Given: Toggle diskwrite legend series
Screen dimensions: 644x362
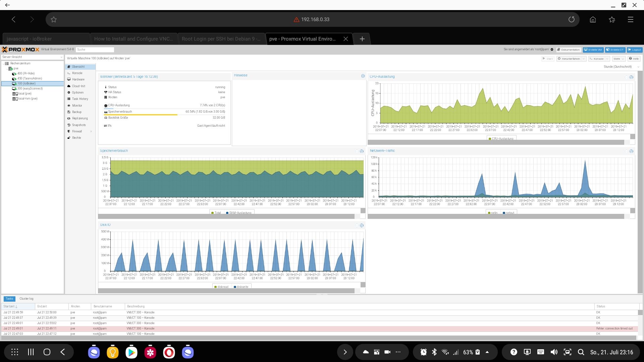Looking at the screenshot, I should 241,287.
